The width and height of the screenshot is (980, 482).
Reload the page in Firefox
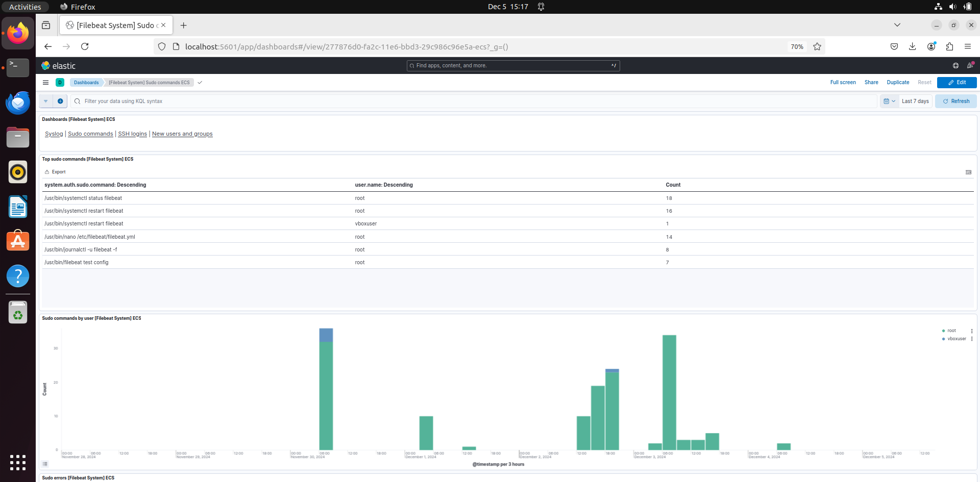point(85,46)
